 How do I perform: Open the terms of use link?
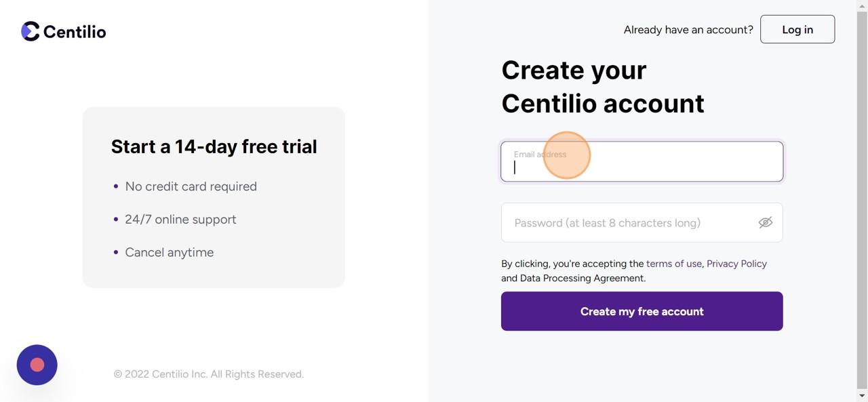674,264
